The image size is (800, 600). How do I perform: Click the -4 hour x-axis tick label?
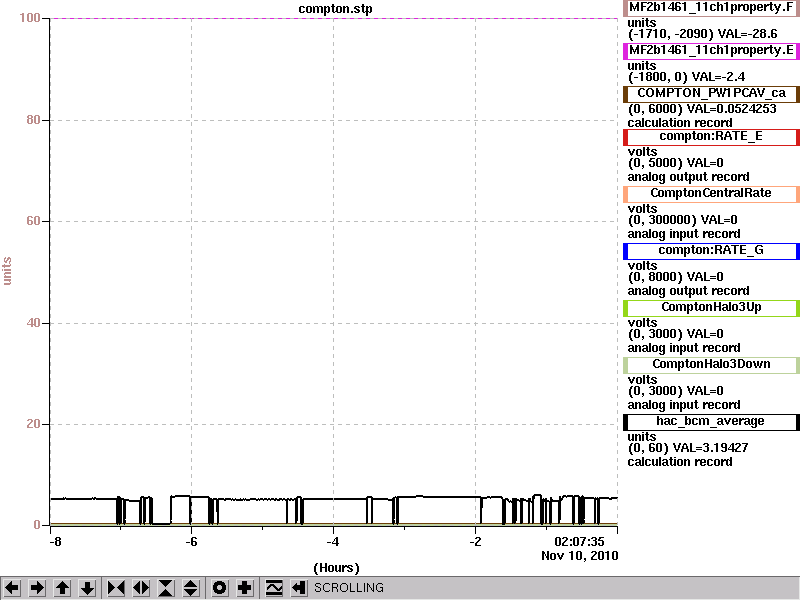click(x=333, y=542)
